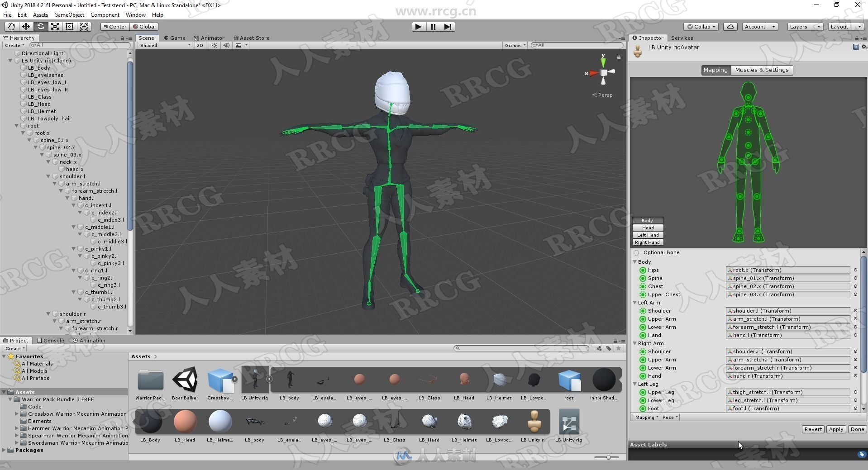
Task: Select the Hand tool
Action: tap(11, 27)
